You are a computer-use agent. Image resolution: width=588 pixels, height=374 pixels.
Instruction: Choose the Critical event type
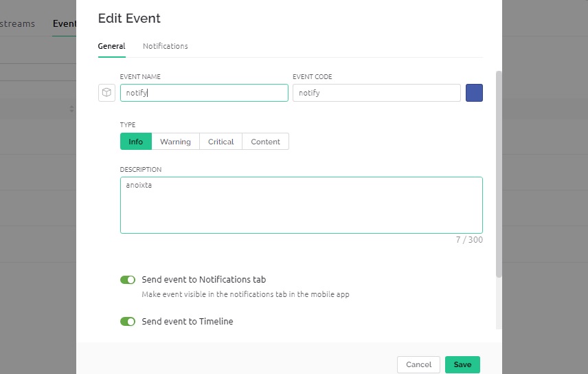click(x=221, y=142)
